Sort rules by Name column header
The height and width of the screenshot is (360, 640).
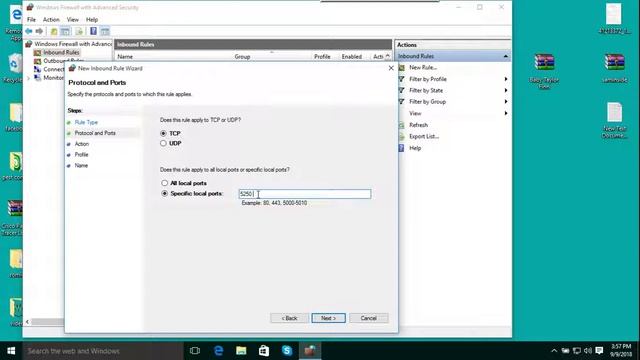pyautogui.click(x=125, y=57)
